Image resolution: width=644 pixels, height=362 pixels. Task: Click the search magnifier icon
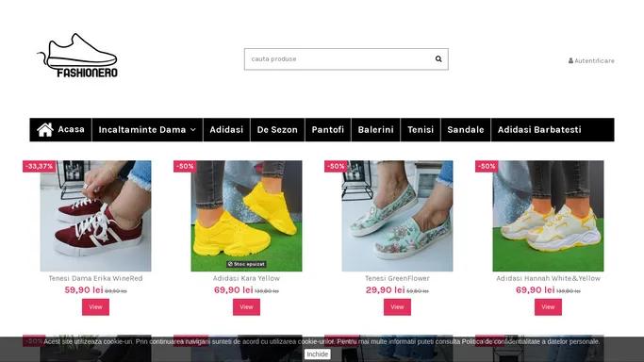[x=438, y=58]
